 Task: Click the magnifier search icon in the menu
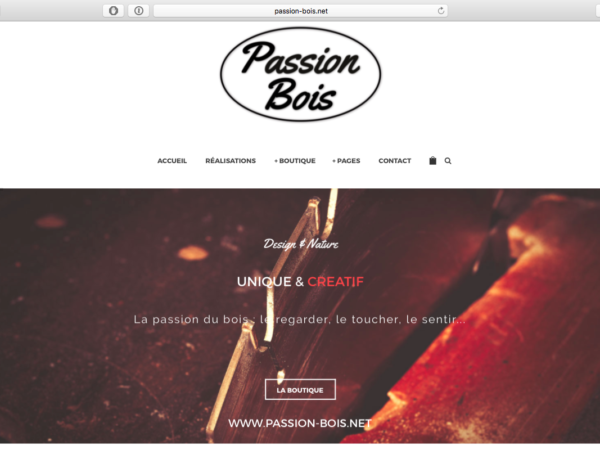point(448,161)
